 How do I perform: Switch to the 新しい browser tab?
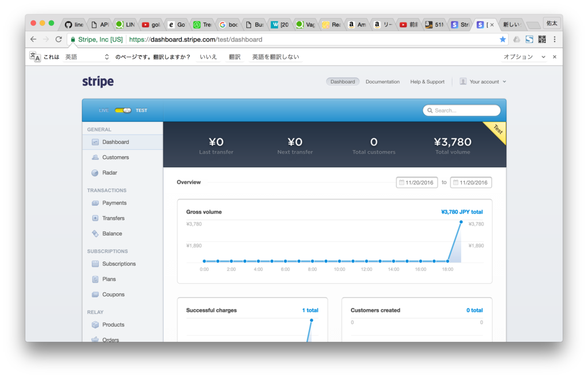point(510,25)
